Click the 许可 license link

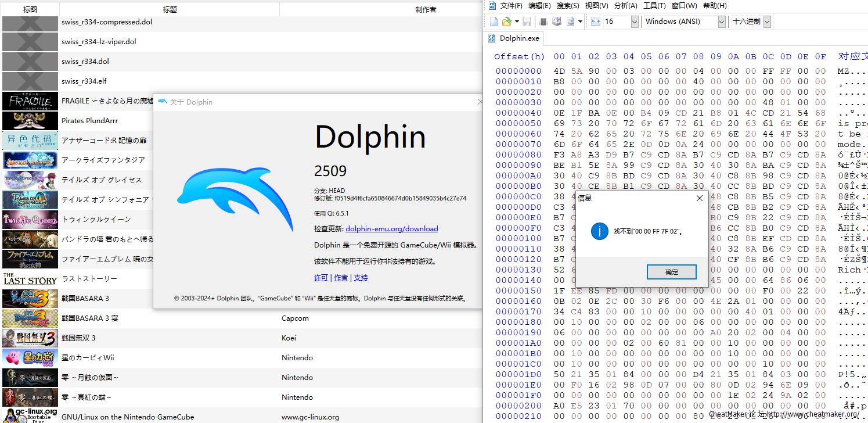point(320,278)
